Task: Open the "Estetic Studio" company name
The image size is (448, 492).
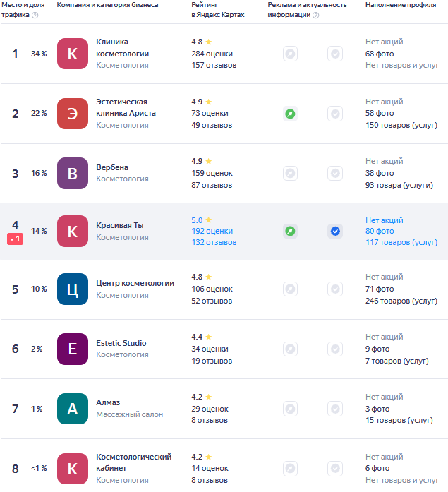Action: tap(121, 343)
